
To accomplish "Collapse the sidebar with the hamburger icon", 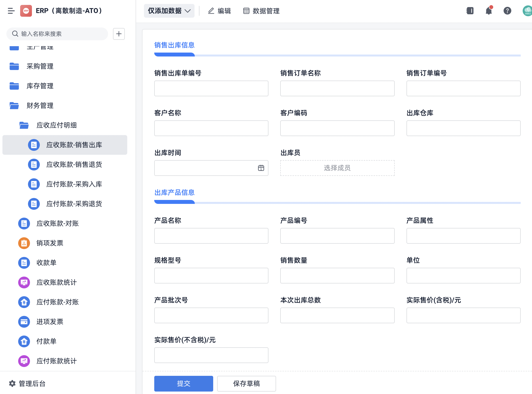I will click(11, 11).
